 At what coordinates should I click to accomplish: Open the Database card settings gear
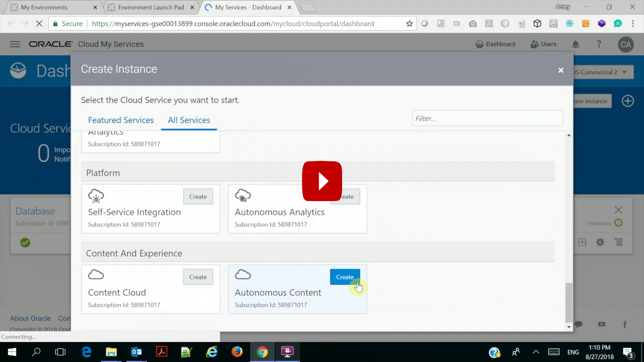coord(600,242)
